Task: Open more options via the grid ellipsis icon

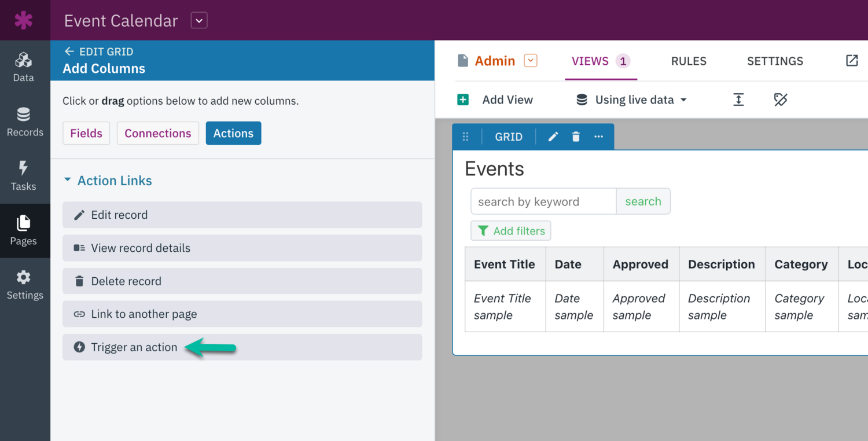Action: [598, 136]
